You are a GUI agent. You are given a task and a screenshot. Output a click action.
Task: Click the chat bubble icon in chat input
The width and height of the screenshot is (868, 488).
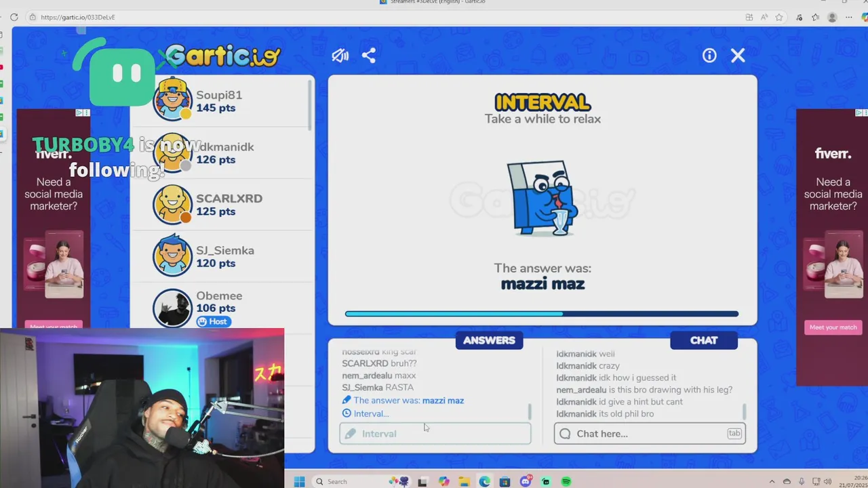(565, 434)
